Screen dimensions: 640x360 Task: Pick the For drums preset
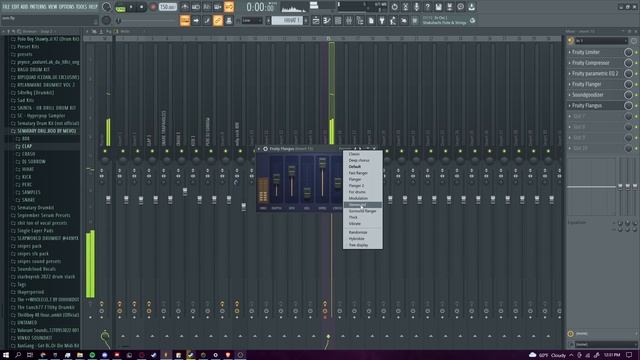click(357, 192)
